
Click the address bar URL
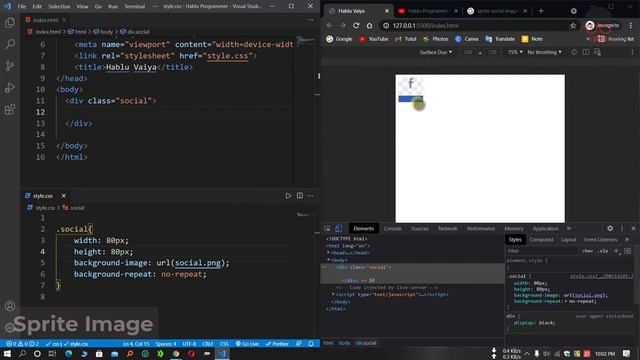426,26
